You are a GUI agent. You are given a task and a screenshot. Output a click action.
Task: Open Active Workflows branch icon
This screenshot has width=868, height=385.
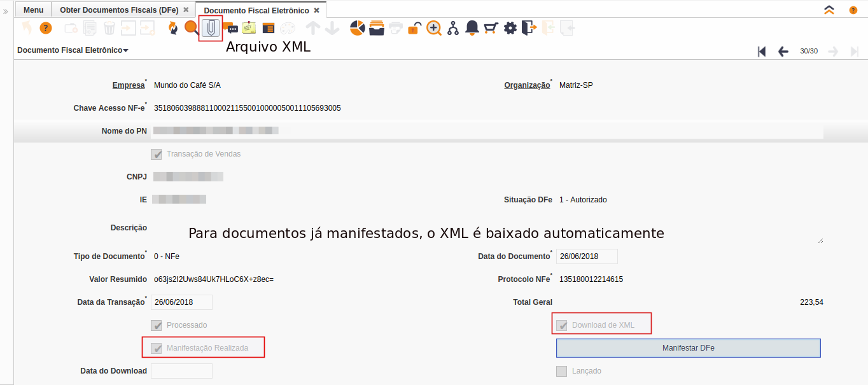click(453, 28)
